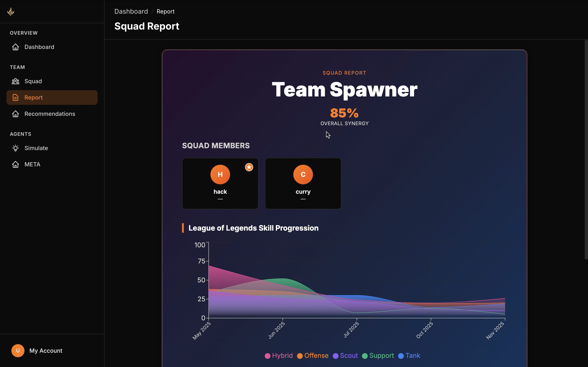Click the Simulate lightbulb icon

pos(16,148)
